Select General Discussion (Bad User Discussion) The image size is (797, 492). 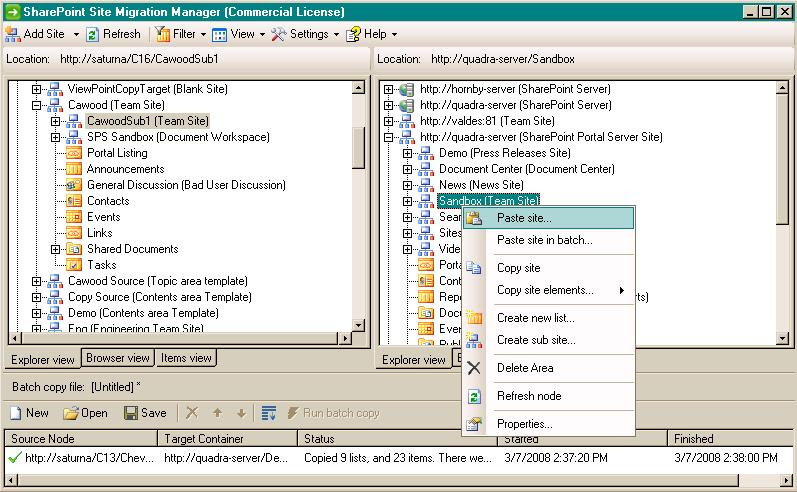click(x=186, y=185)
